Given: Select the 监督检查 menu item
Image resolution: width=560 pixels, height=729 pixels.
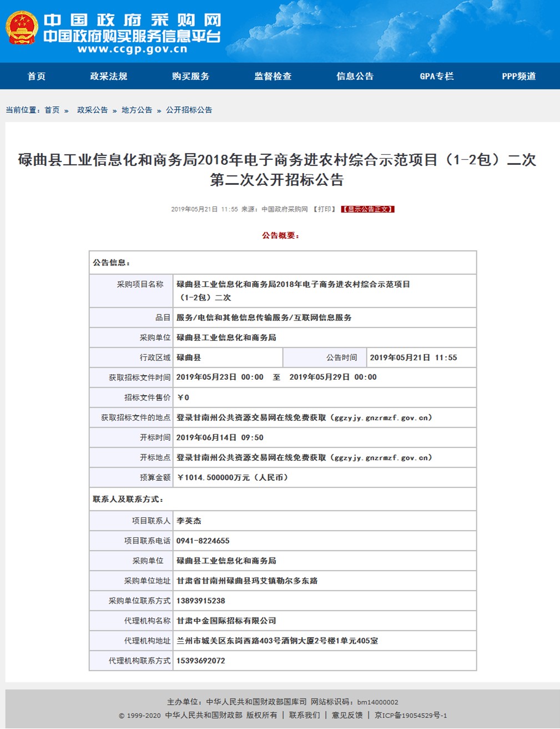Looking at the screenshot, I should coord(273,76).
